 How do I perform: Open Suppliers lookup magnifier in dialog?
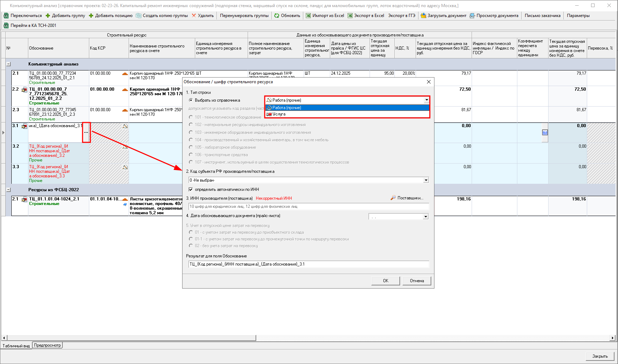[393, 198]
